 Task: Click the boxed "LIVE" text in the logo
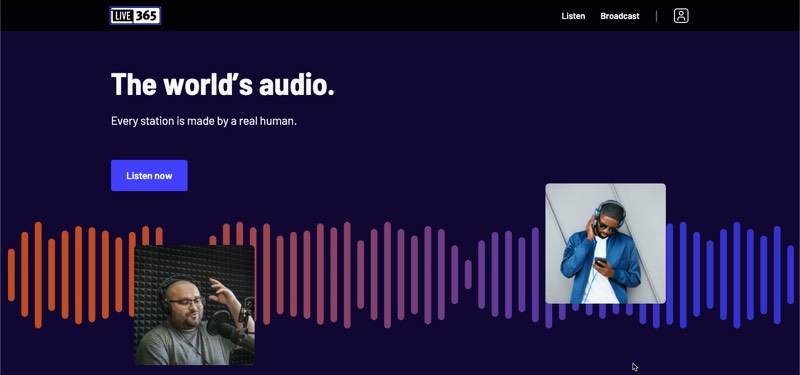click(x=123, y=16)
